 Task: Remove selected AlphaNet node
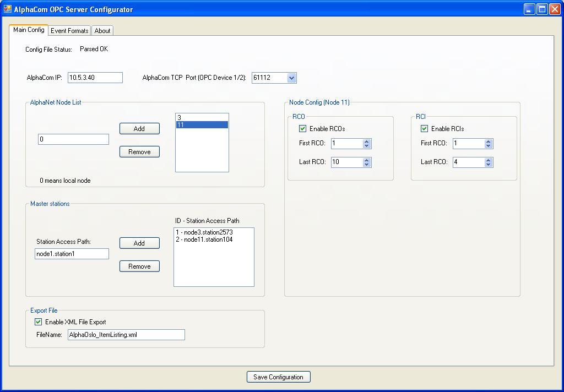139,151
